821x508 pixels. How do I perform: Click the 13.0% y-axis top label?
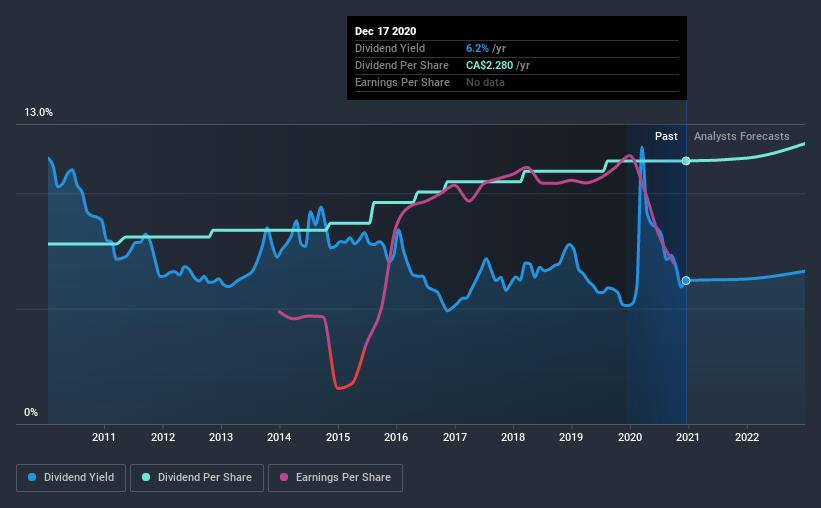(x=38, y=113)
